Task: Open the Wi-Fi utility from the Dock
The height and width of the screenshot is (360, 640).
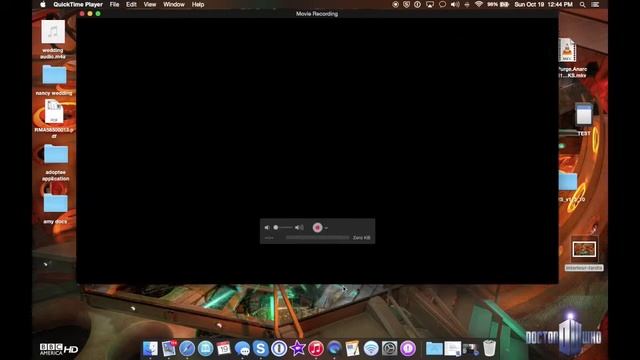Action: (x=371, y=349)
